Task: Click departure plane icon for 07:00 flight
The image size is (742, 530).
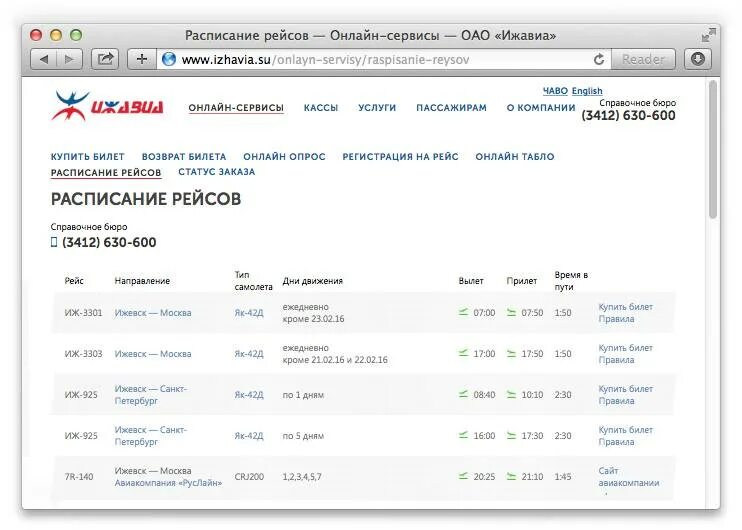Action: (x=463, y=312)
